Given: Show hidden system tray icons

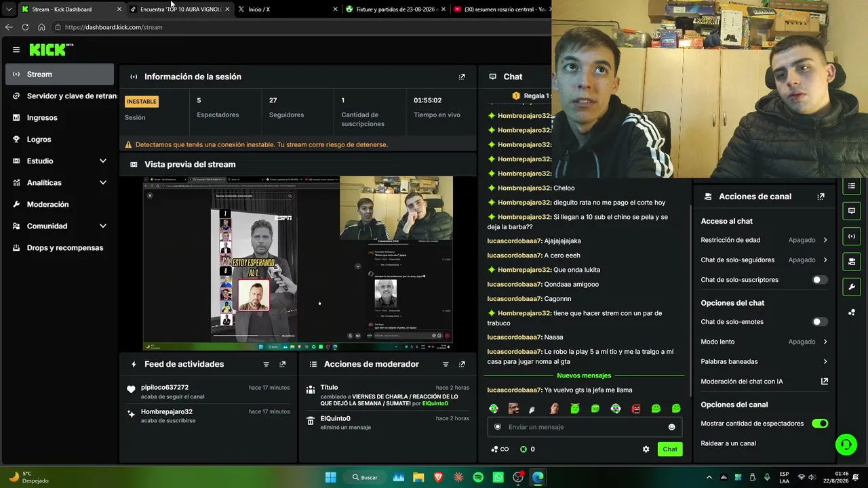Looking at the screenshot, I should [709, 477].
